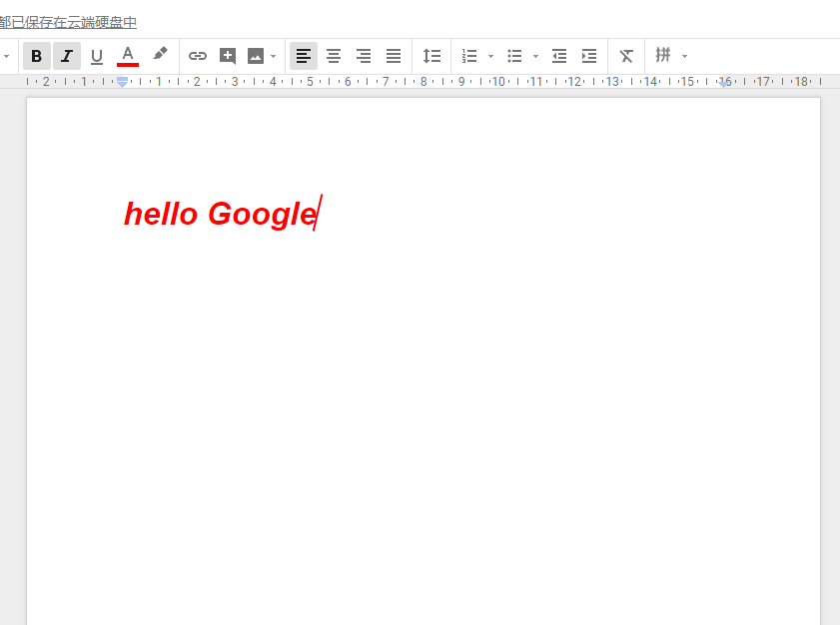
Task: Center align the text
Action: [x=334, y=56]
